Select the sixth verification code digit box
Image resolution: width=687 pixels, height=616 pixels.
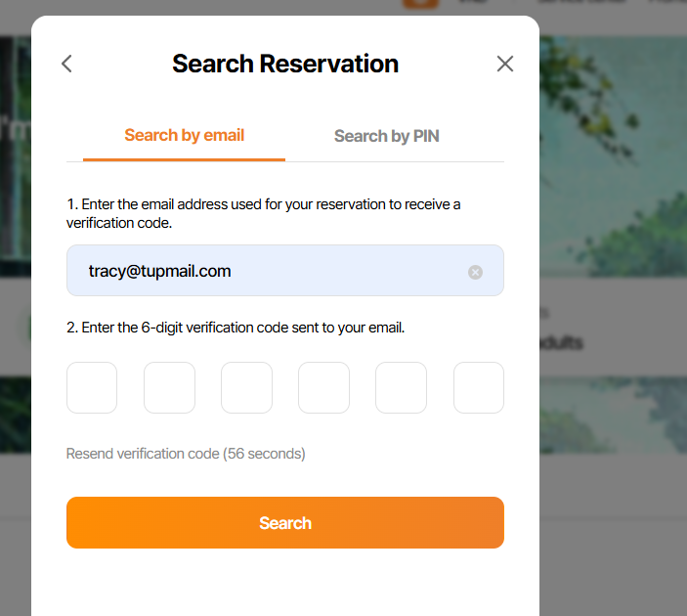click(x=479, y=387)
